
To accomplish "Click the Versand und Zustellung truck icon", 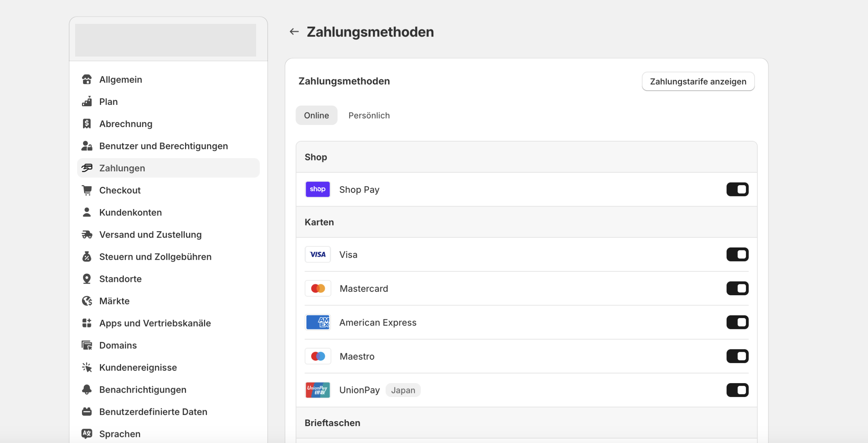I will point(87,234).
